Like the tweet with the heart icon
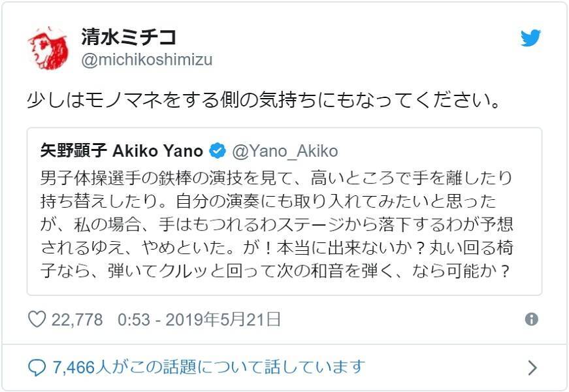Screen dimensions: 569x392 [x=37, y=319]
